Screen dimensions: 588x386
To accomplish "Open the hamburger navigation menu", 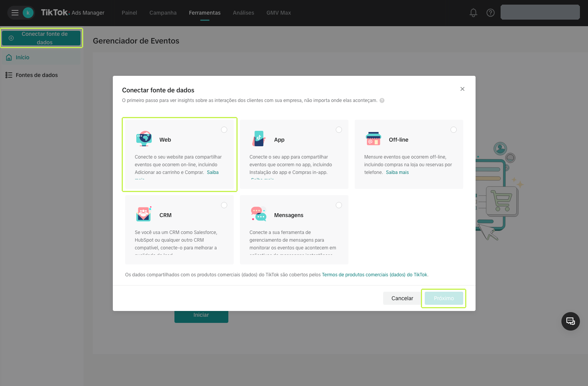I will (x=15, y=13).
